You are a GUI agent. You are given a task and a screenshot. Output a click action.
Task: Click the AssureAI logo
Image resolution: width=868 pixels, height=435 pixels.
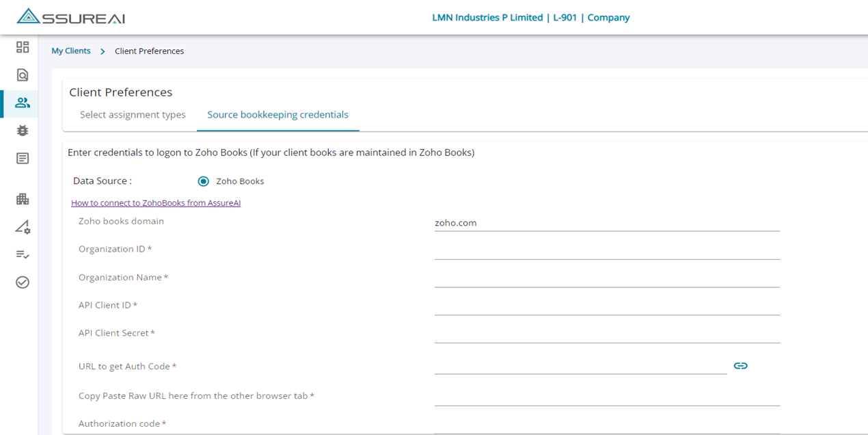click(x=70, y=17)
